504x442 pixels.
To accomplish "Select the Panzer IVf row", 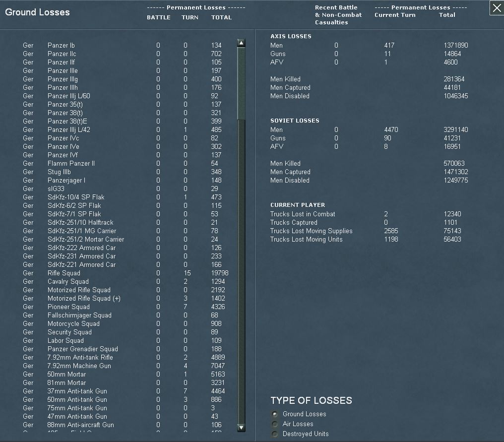I will coord(126,155).
